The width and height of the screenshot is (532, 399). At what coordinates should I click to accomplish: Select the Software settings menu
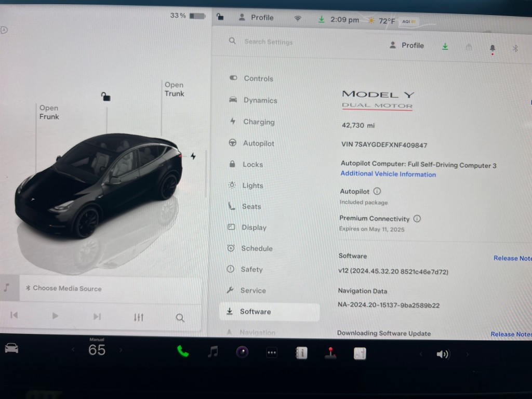[x=270, y=312]
